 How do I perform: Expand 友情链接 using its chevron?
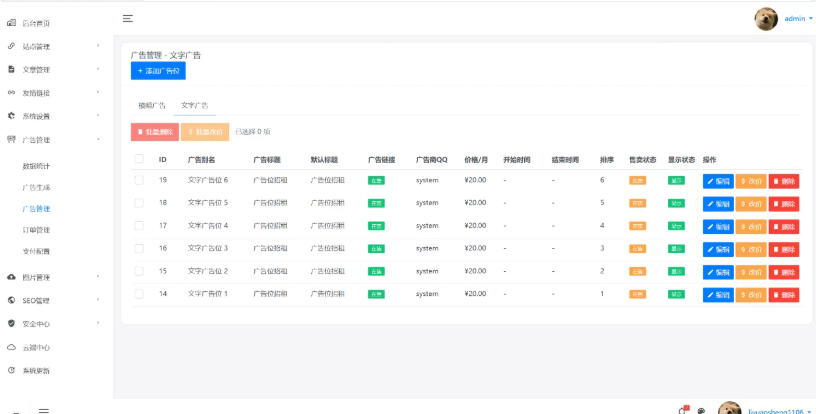98,92
